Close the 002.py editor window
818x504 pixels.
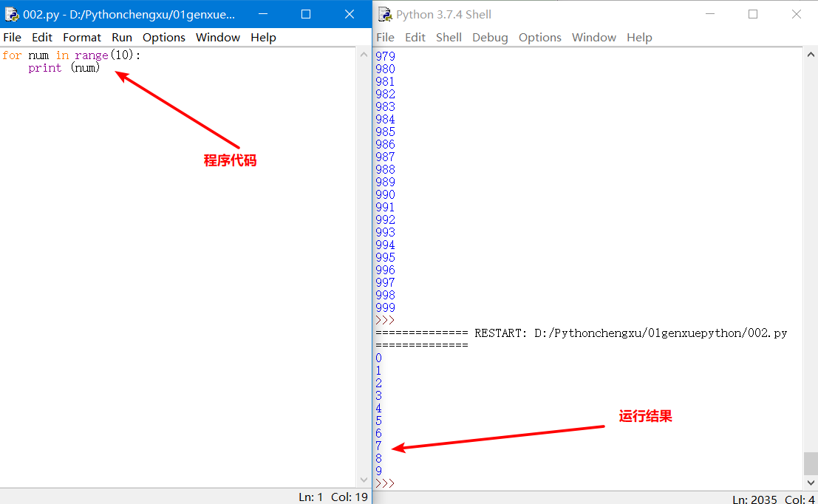(350, 14)
